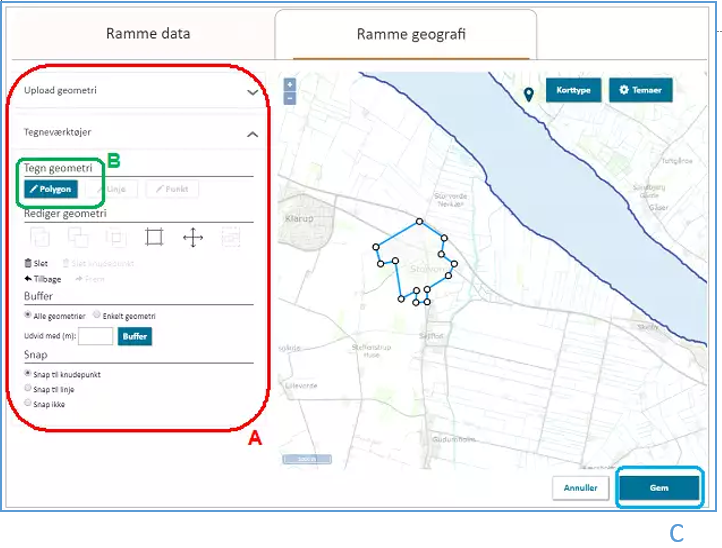
Task: Open the Korttype map type menu
Action: click(x=573, y=90)
